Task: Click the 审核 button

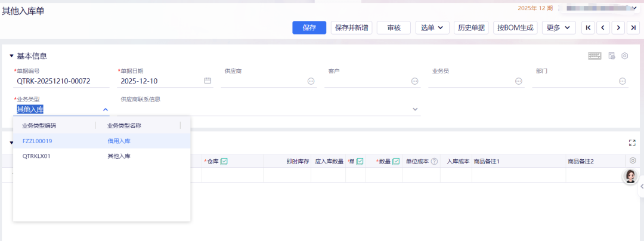Action: [394, 28]
